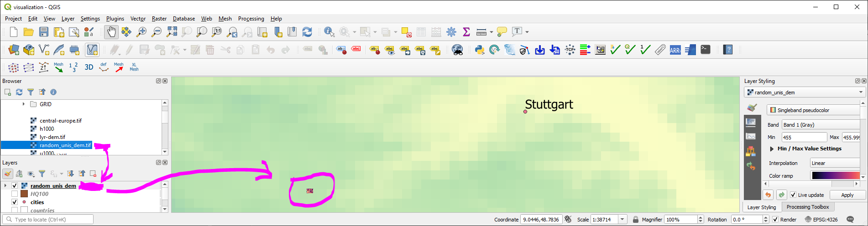The width and height of the screenshot is (868, 226).
Task: Expand Min / Max Value Settings
Action: pyautogui.click(x=772, y=149)
